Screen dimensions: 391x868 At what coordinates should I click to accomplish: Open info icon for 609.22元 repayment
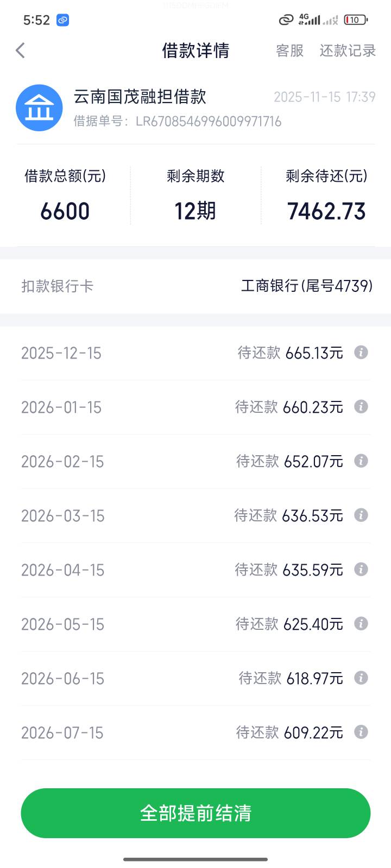[361, 732]
